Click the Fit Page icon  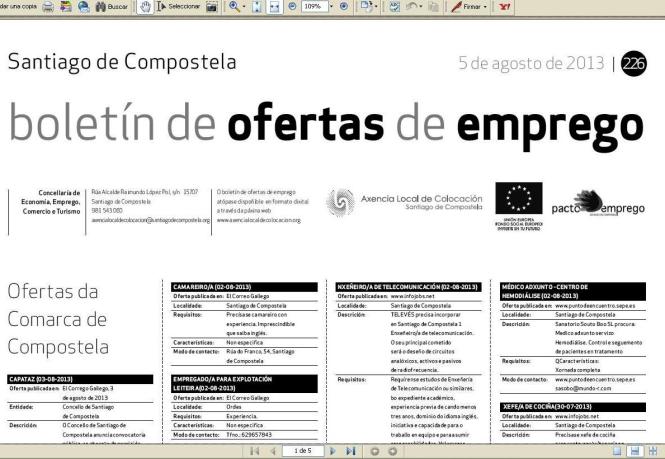257,7
